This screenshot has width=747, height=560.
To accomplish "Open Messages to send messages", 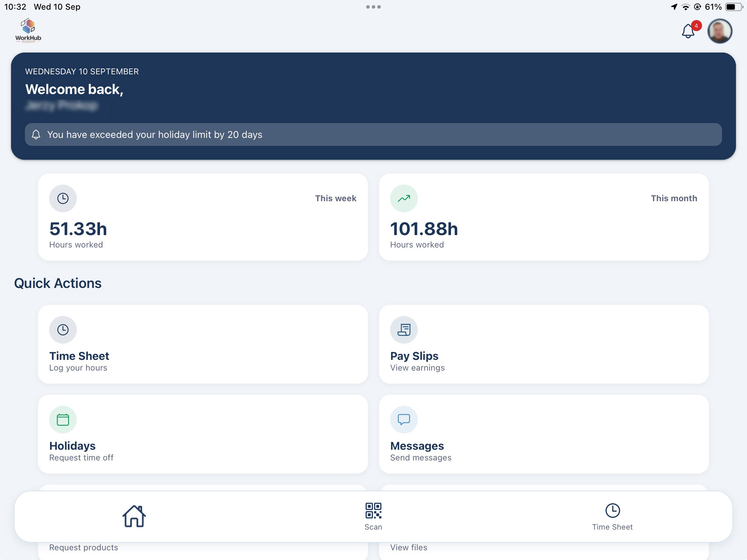I will (544, 434).
